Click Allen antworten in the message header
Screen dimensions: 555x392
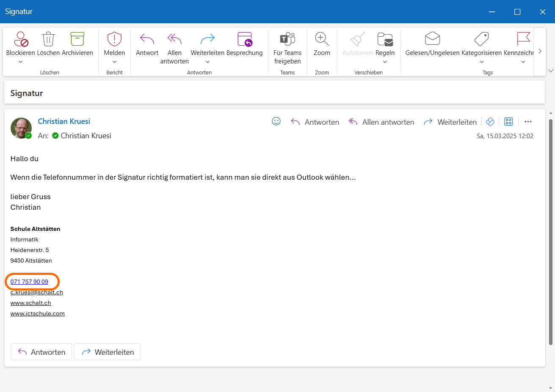[x=381, y=122]
